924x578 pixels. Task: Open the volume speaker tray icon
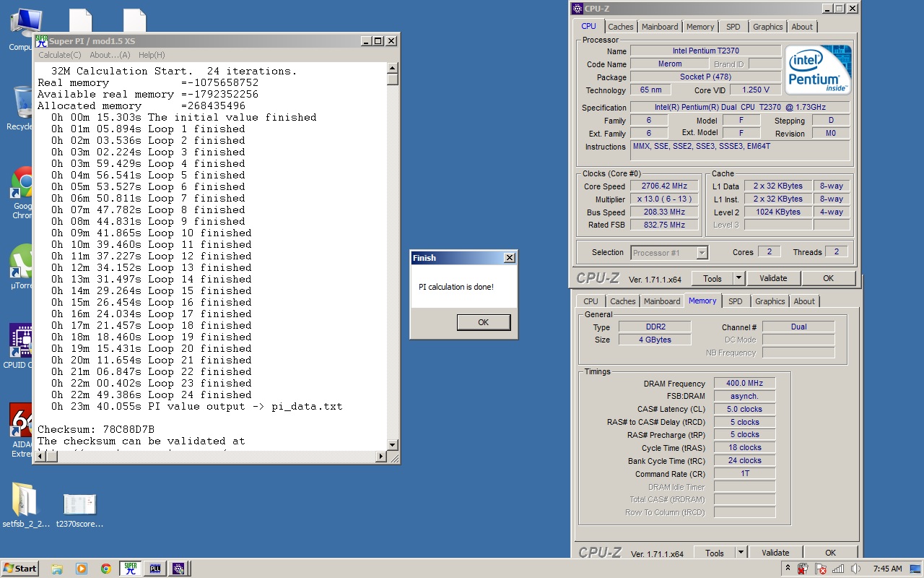pos(855,569)
